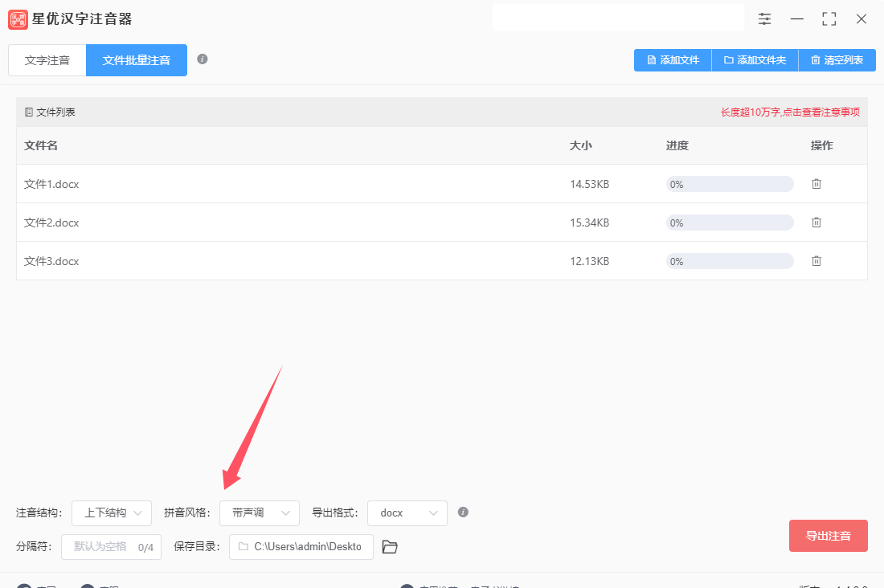Image resolution: width=884 pixels, height=588 pixels.
Task: Click the 星优汉字注音器 app logo icon
Action: click(x=18, y=18)
